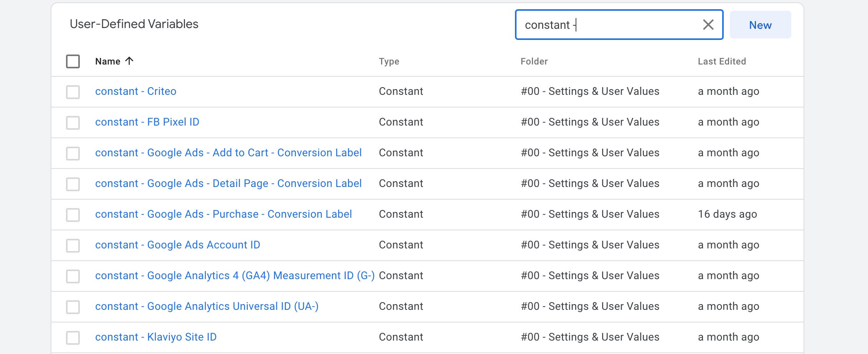Open constant - Google Ads - Purchase - Conversion Label
868x354 pixels.
(x=223, y=214)
